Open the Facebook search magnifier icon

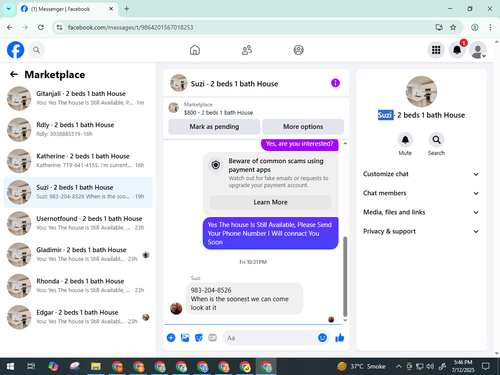36,50
